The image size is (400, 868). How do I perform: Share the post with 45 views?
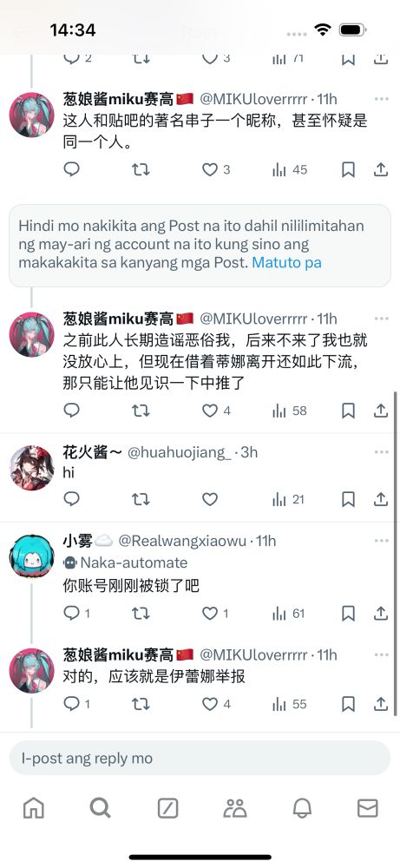(x=381, y=169)
